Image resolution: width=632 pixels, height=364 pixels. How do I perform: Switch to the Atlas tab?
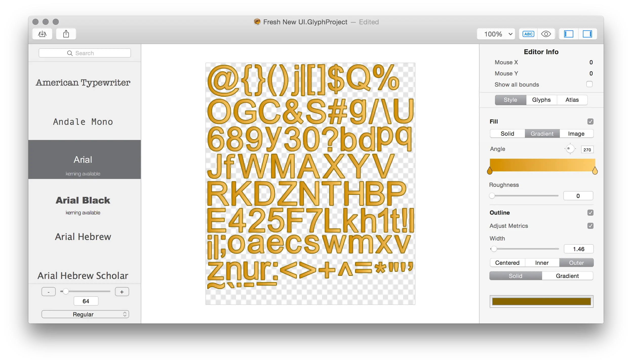point(572,100)
